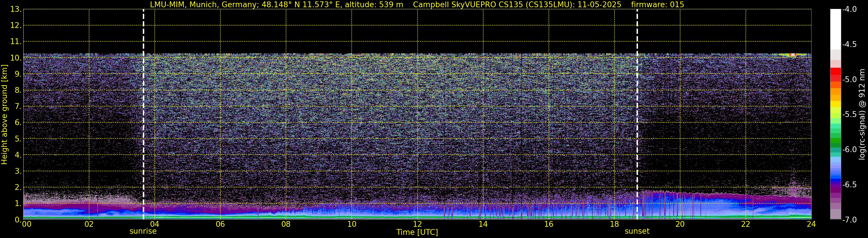868x238 pixels.
Task: Click the height axis tick label 9
Action: [x=18, y=74]
